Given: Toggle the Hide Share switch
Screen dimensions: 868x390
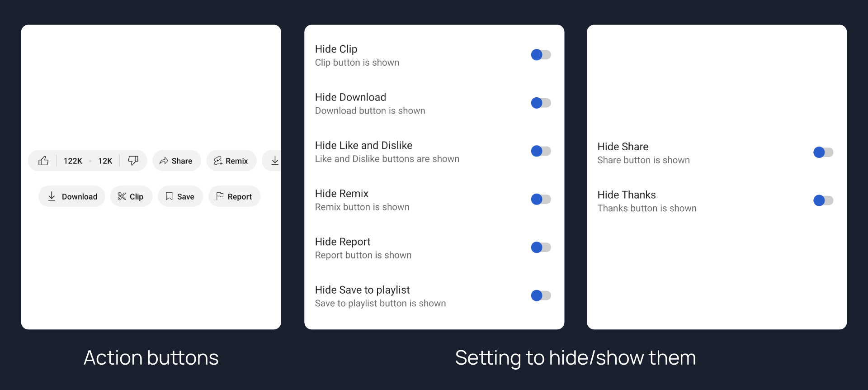Looking at the screenshot, I should click(823, 152).
